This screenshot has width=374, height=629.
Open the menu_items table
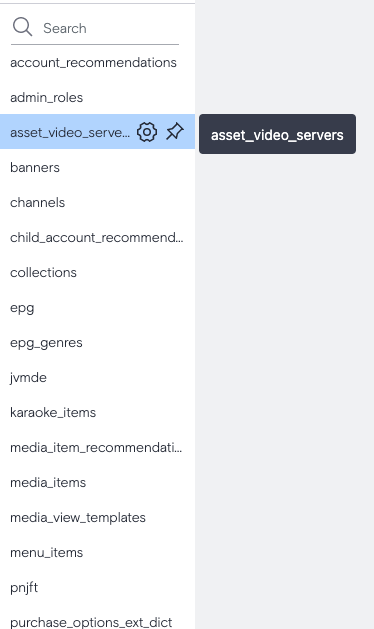point(98,552)
